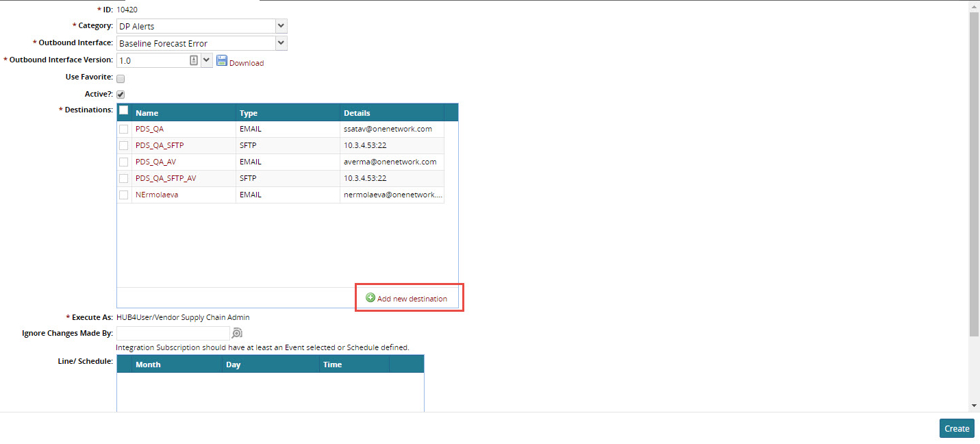Click the nermolaeva@onenetwork details cell

(392, 195)
